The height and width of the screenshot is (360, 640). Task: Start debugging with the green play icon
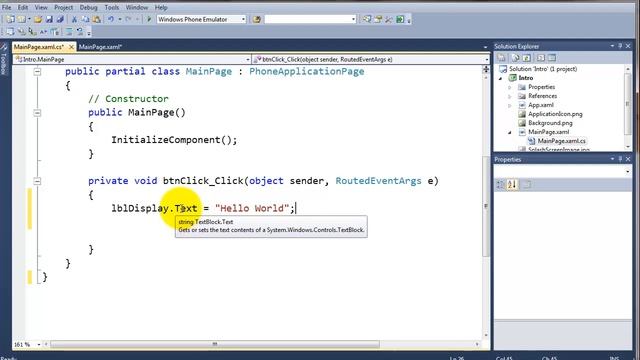[149, 19]
